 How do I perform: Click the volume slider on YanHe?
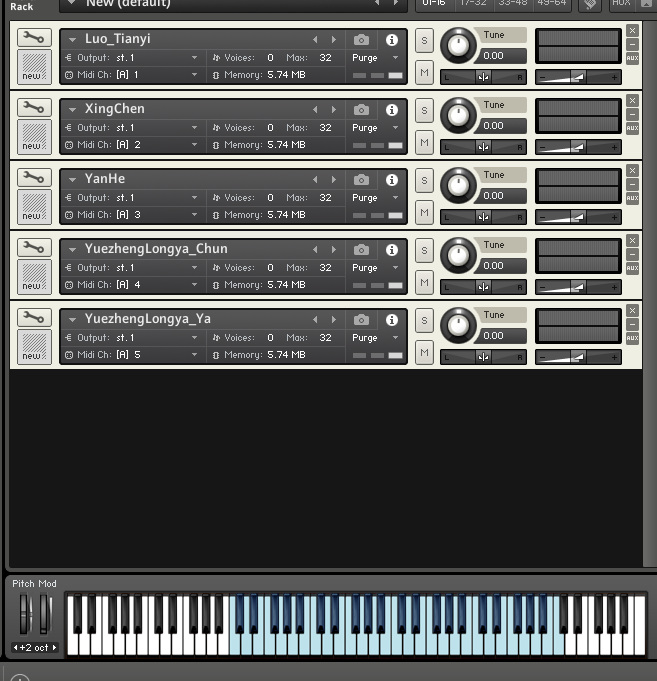click(578, 217)
